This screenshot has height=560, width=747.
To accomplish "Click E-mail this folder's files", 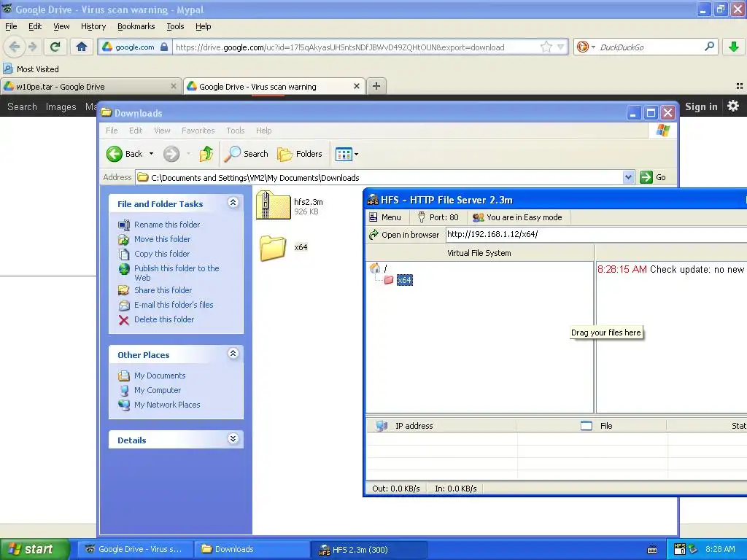I will [174, 306].
